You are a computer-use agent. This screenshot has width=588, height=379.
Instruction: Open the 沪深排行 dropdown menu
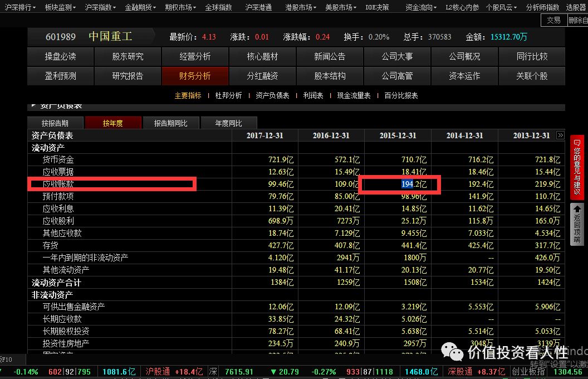pos(18,8)
